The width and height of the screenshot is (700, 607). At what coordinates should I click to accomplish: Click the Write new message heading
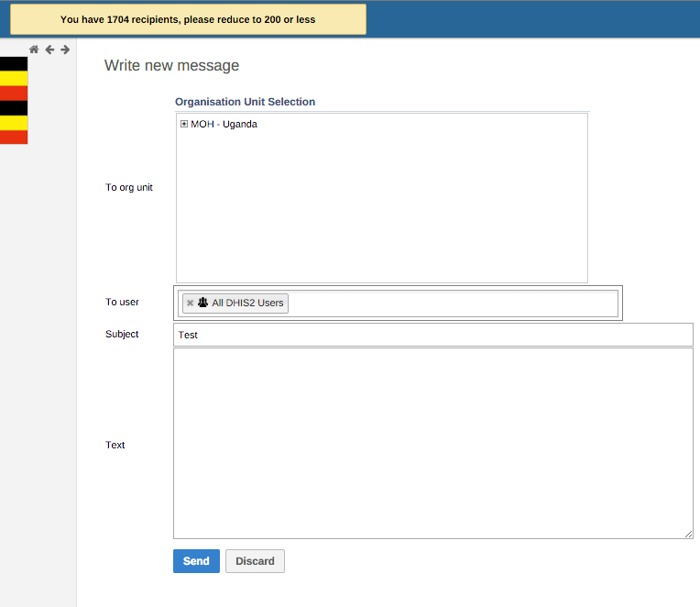pyautogui.click(x=171, y=66)
